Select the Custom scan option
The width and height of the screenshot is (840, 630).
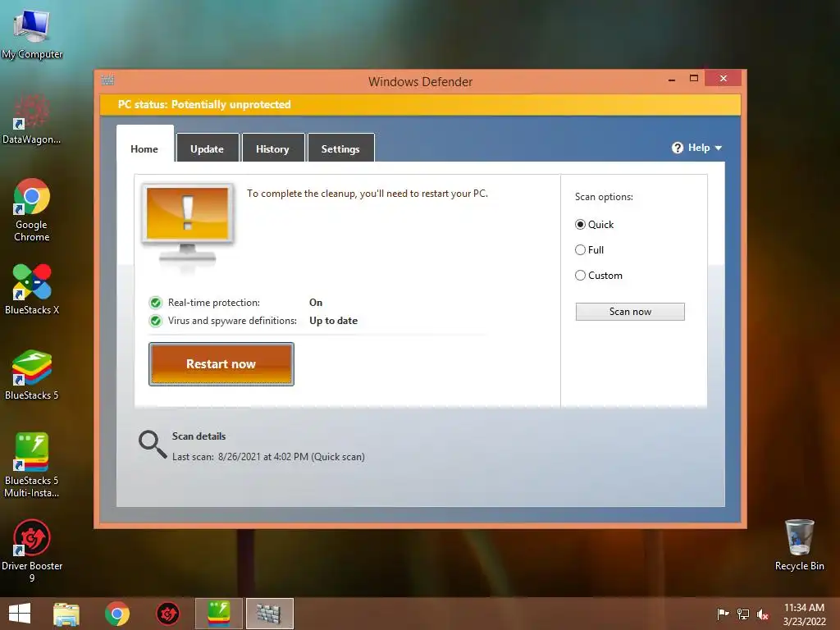(580, 276)
